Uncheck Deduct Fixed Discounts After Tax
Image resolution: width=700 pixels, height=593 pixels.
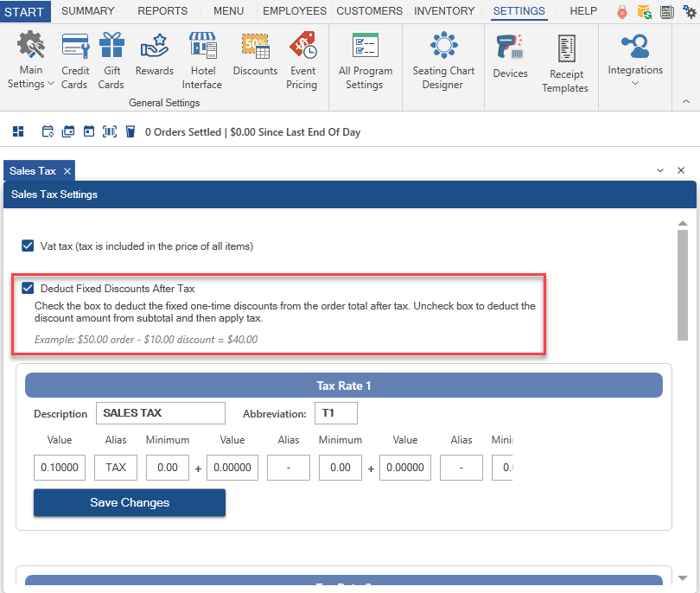coord(29,289)
